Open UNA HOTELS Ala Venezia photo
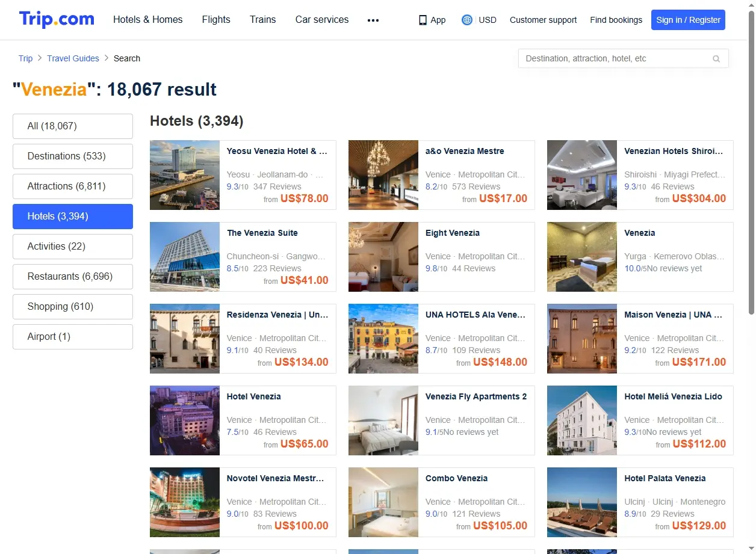Screen dimensions: 756x554 pos(383,339)
